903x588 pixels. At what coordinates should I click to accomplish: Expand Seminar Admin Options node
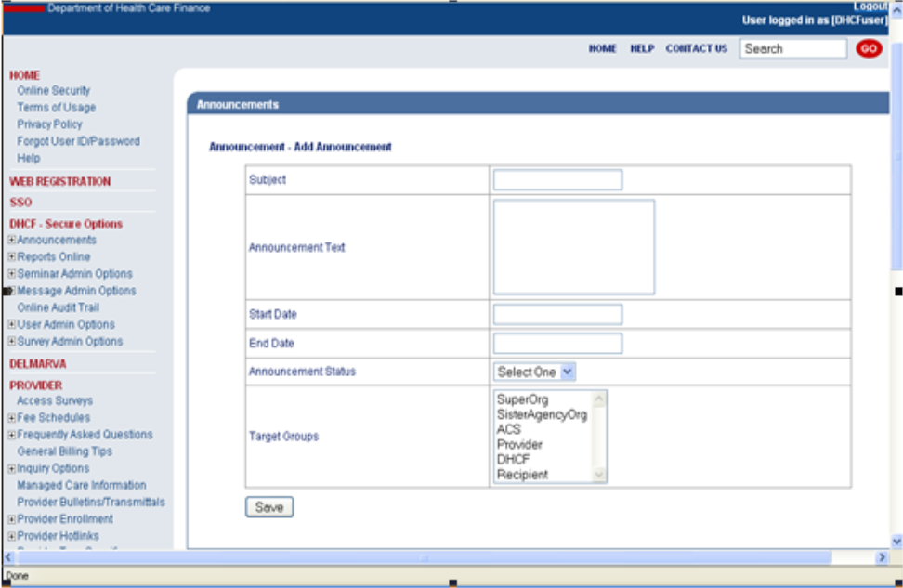[x=11, y=274]
